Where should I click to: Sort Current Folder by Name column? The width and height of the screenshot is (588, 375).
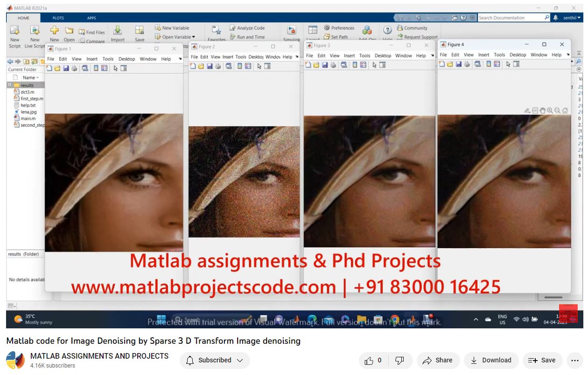coord(31,77)
